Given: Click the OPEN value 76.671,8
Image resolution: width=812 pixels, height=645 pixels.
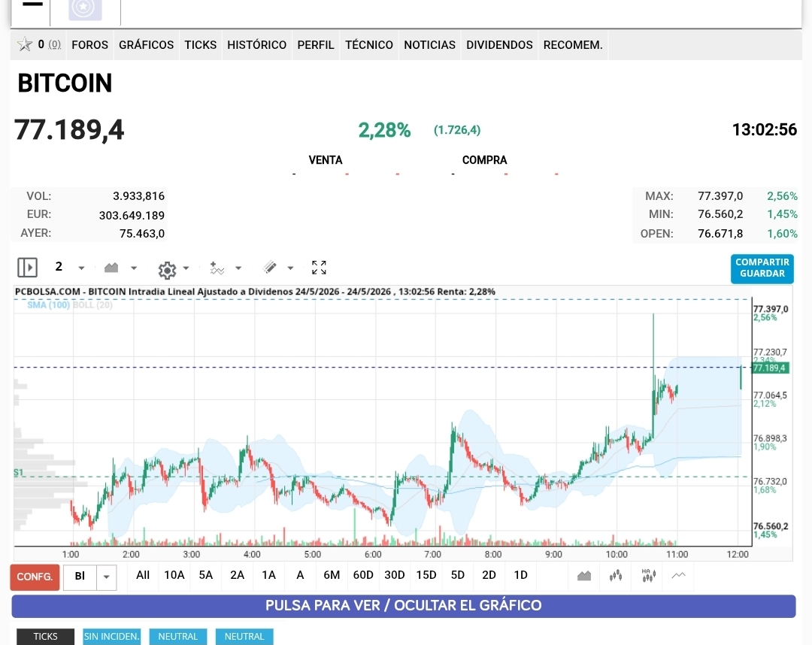Looking at the screenshot, I should click(720, 234).
